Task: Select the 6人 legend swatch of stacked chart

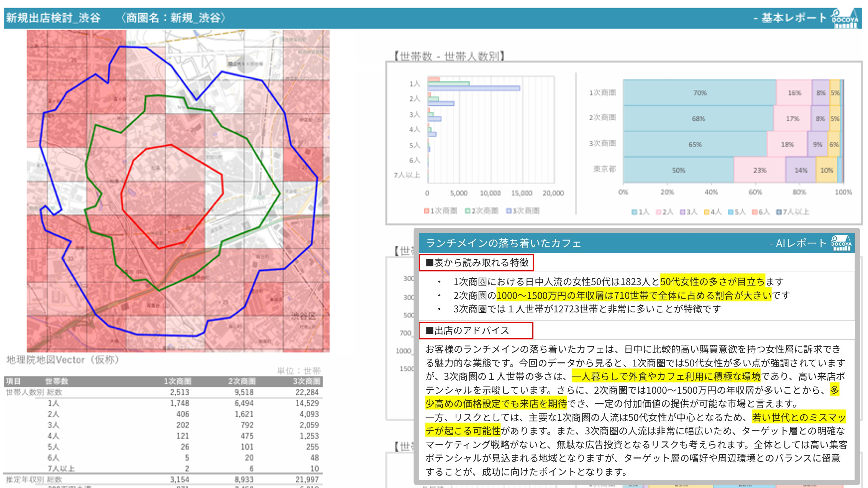Action: (x=754, y=212)
